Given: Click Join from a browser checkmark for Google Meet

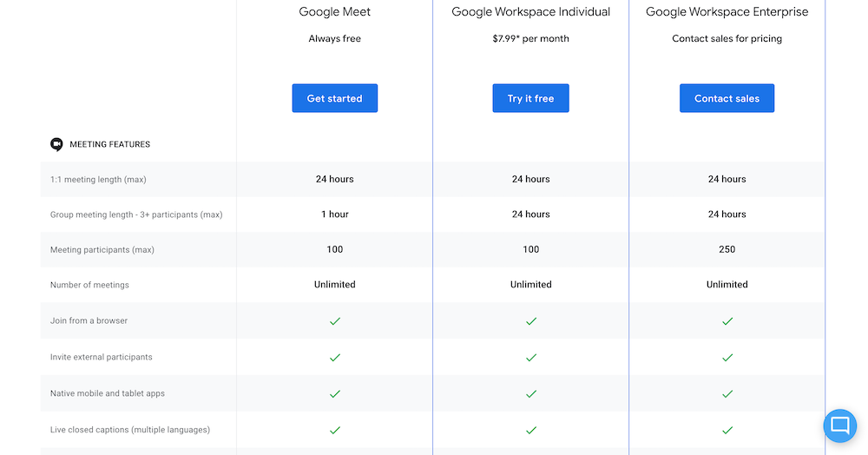Looking at the screenshot, I should click(x=335, y=321).
